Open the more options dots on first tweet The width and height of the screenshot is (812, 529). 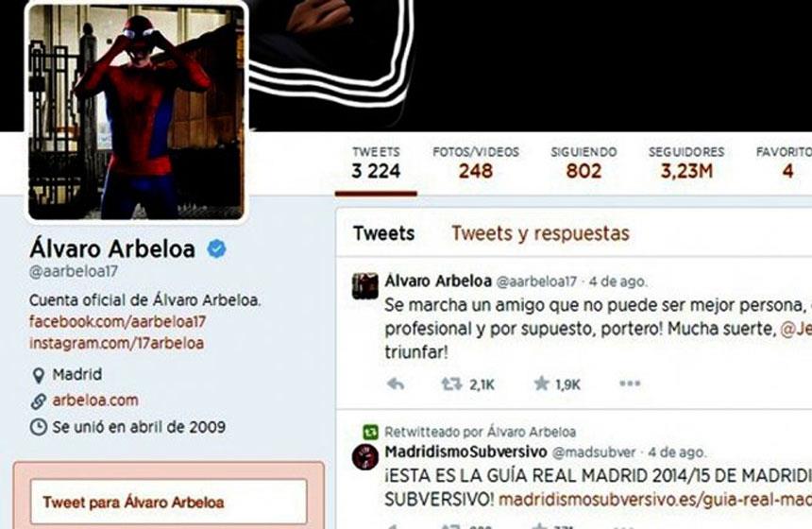coord(630,384)
